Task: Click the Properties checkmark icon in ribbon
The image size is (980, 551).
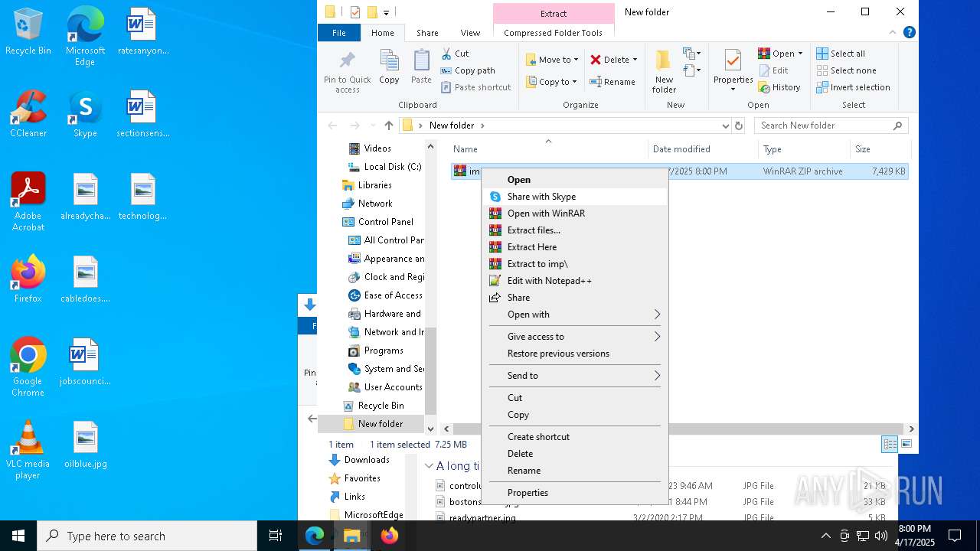Action: click(733, 71)
